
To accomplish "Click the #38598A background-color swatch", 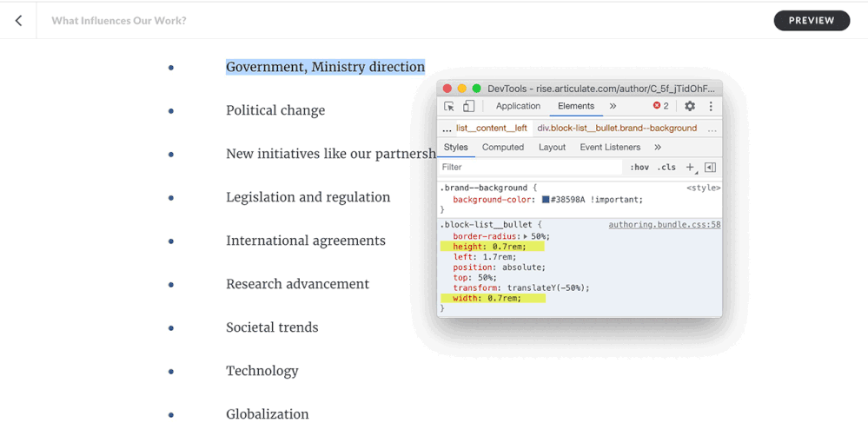I will 546,200.
